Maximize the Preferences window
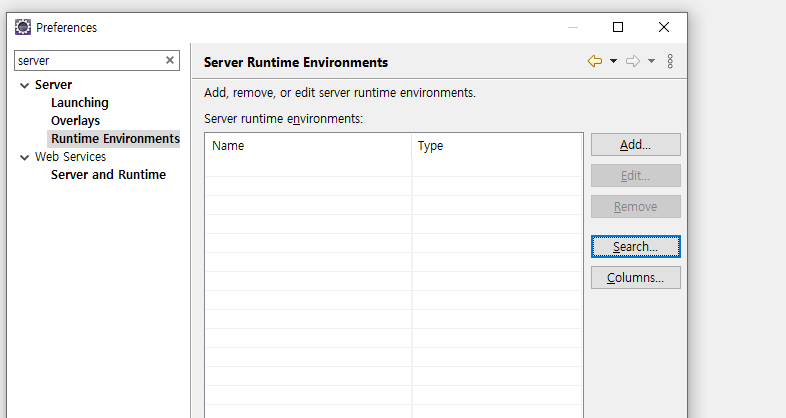 [x=618, y=27]
